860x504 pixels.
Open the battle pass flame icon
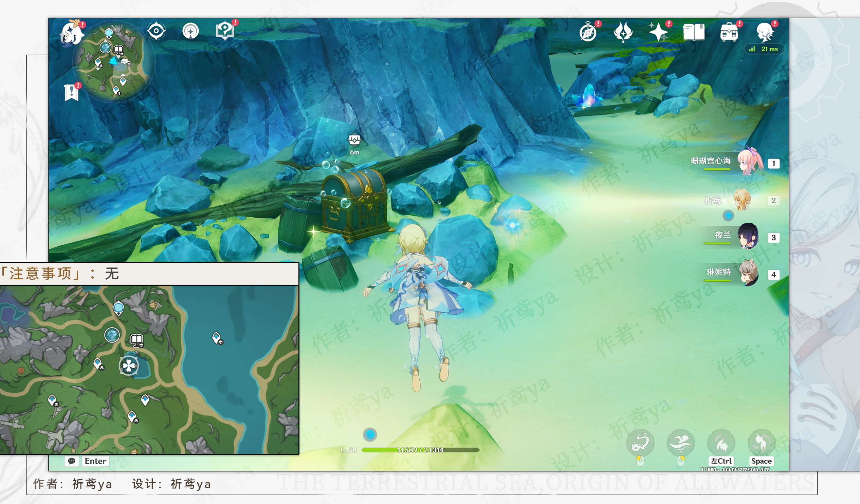click(623, 32)
